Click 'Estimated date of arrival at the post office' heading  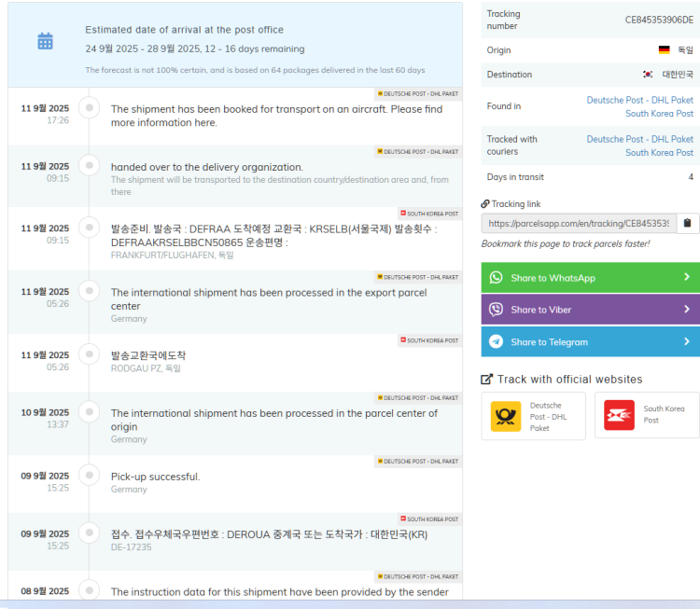(185, 30)
